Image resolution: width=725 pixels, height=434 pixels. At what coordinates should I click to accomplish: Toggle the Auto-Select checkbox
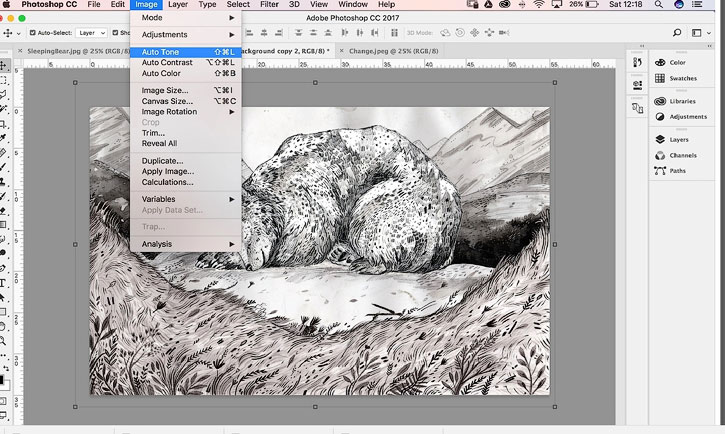(32, 33)
